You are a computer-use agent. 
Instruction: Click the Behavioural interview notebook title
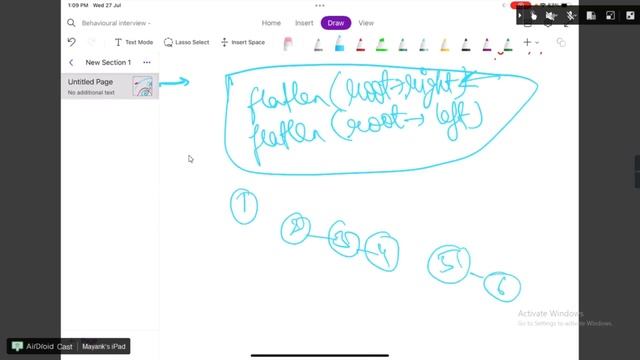click(116, 23)
